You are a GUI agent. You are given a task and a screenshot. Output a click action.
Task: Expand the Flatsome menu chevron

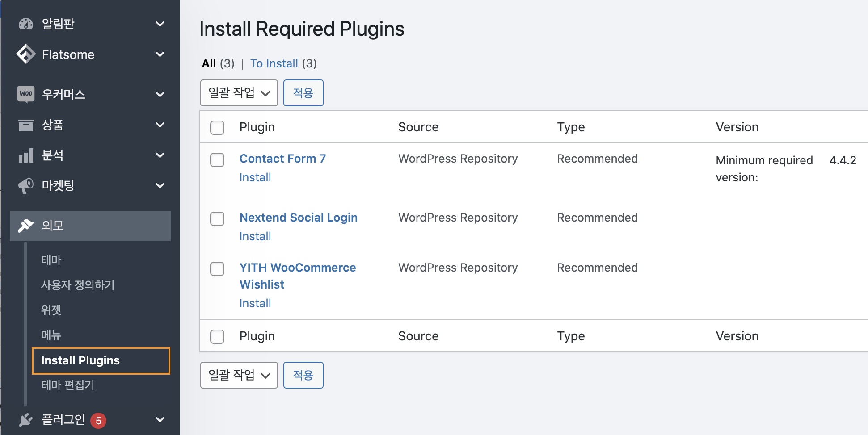tap(160, 54)
